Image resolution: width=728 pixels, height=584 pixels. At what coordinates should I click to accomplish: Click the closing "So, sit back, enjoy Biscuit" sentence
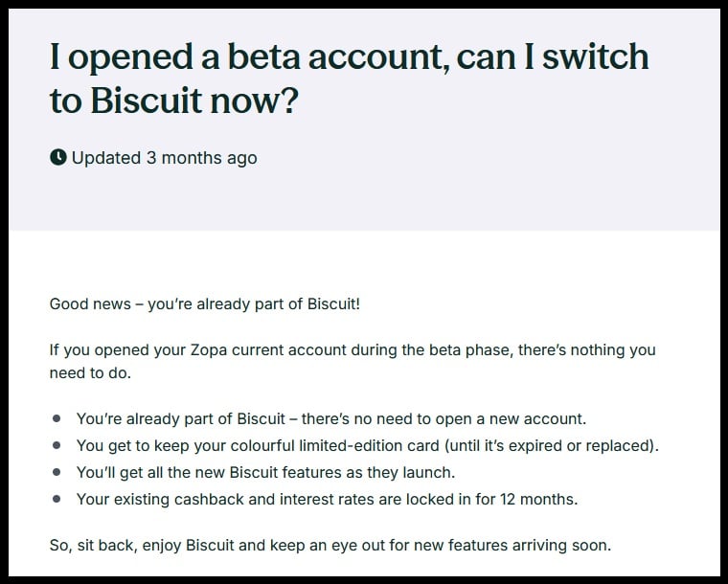pos(330,546)
